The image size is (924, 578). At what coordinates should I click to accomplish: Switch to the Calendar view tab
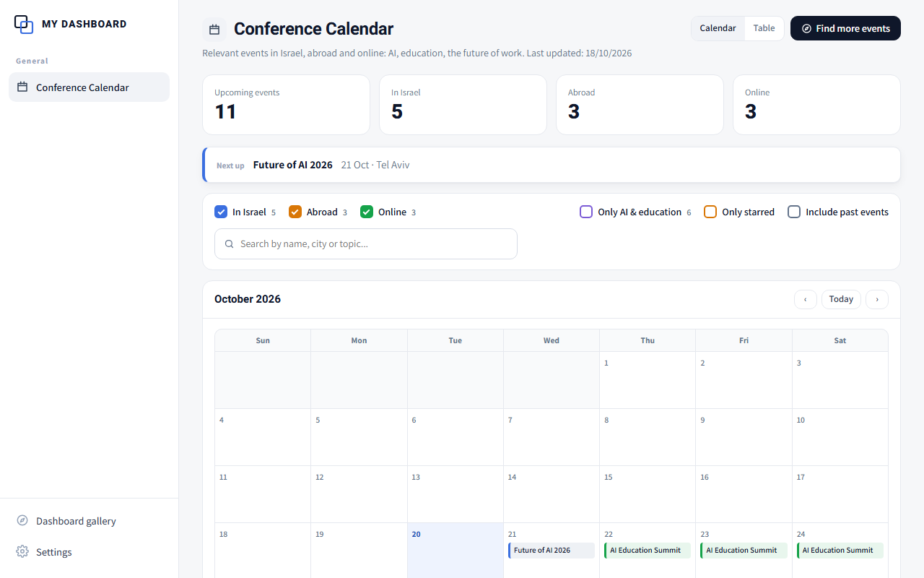click(x=718, y=28)
